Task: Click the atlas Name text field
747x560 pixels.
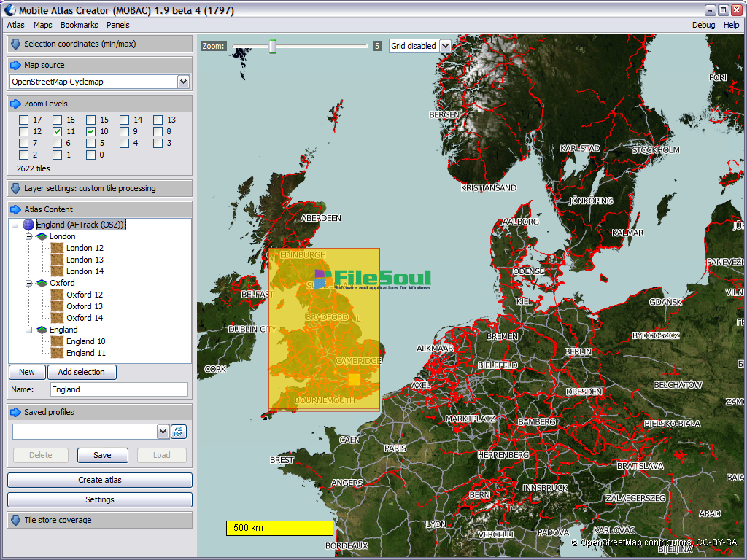Action: tap(117, 389)
